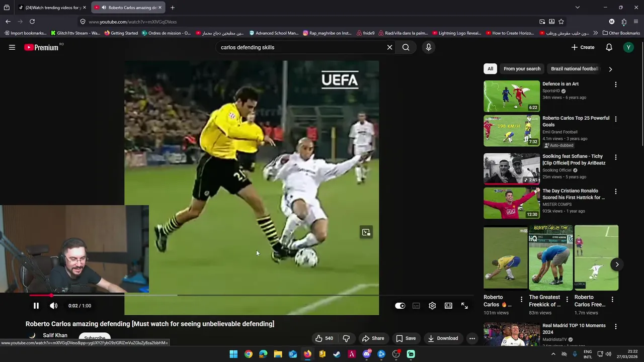Select the From your search chip
The height and width of the screenshot is (362, 644).
tap(522, 69)
